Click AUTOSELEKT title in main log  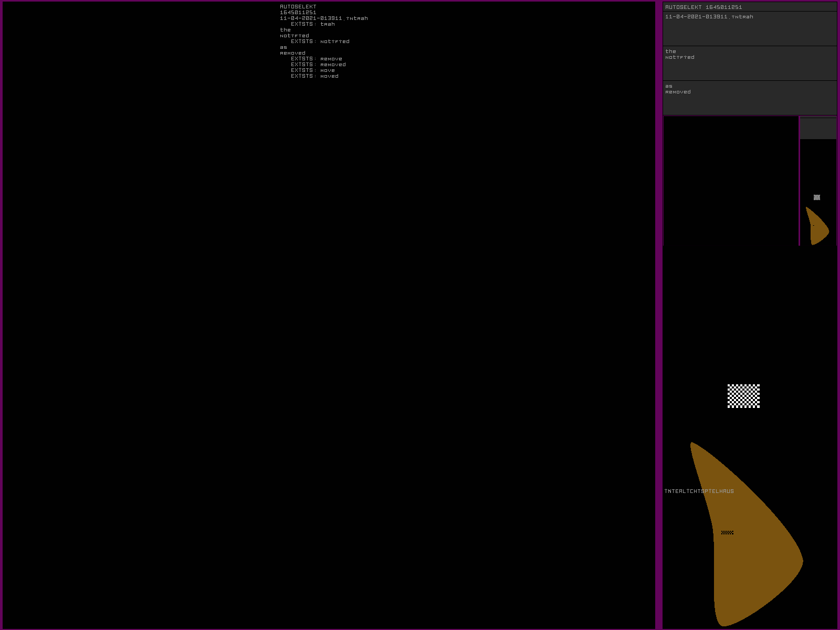[298, 7]
